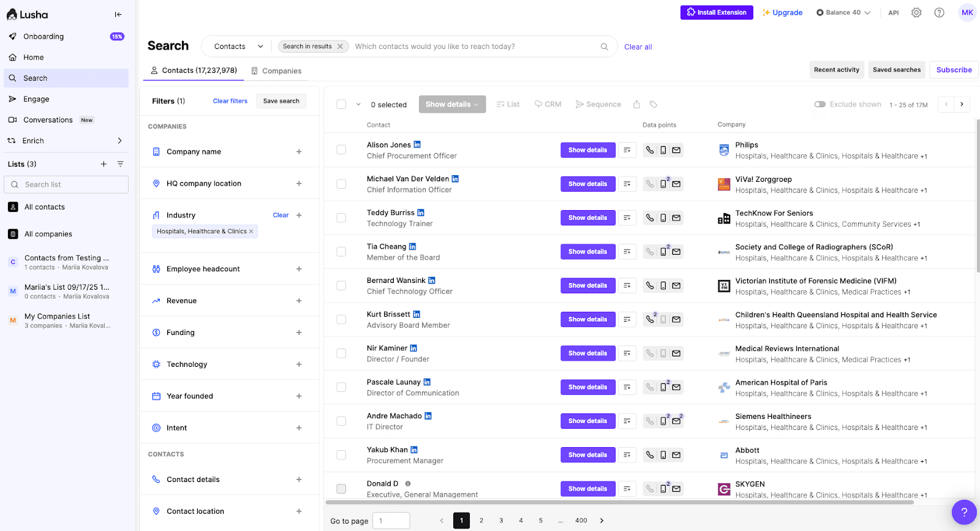Click the email icon in Yakub Khan row

click(676, 455)
